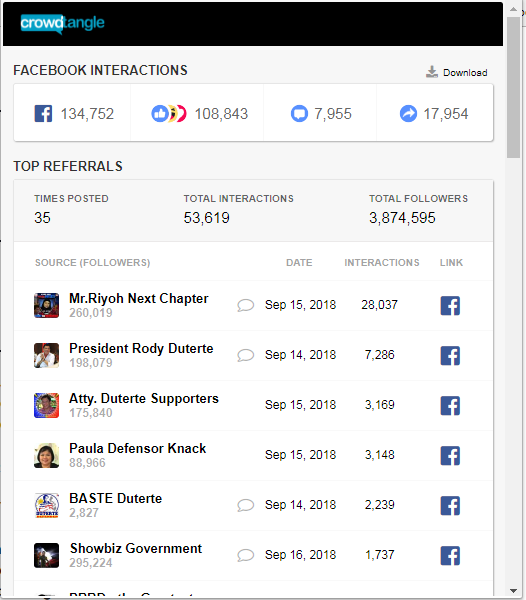
Task: Open Facebook link for President Rody Duterte
Action: [x=450, y=355]
